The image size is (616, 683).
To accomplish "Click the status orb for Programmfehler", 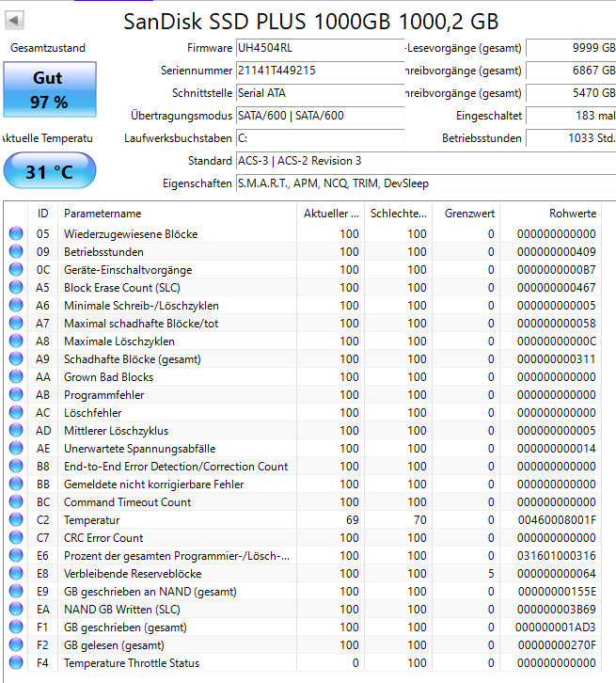I will [16, 394].
